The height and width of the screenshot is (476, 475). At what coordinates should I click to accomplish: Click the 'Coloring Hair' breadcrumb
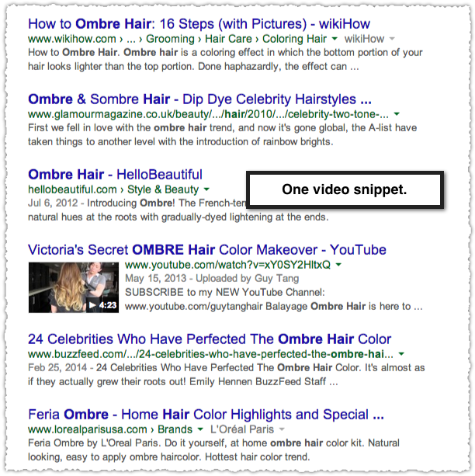pyautogui.click(x=294, y=39)
